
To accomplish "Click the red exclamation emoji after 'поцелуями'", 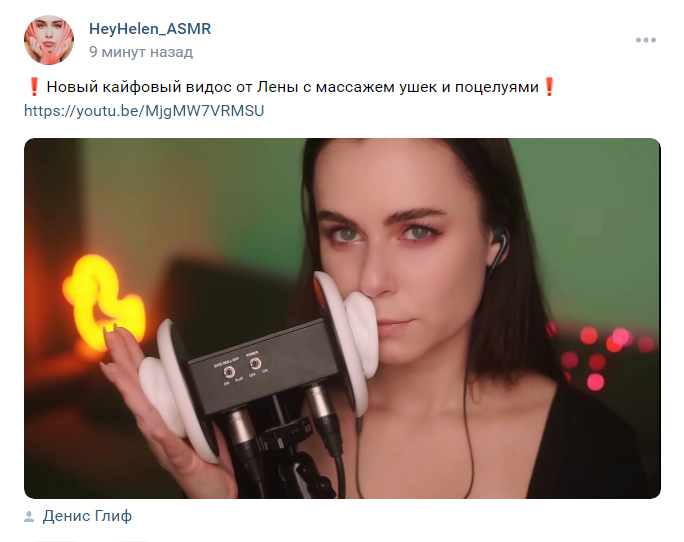I will tap(549, 87).
